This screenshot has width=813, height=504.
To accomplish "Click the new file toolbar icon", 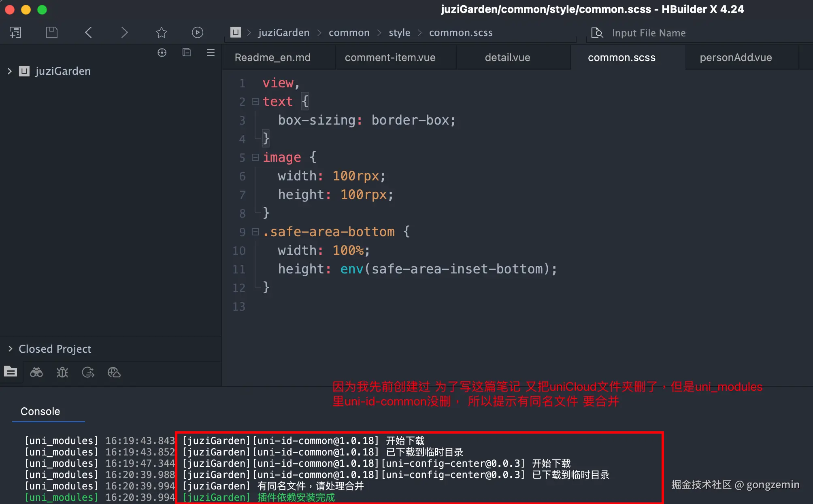I will pyautogui.click(x=15, y=32).
